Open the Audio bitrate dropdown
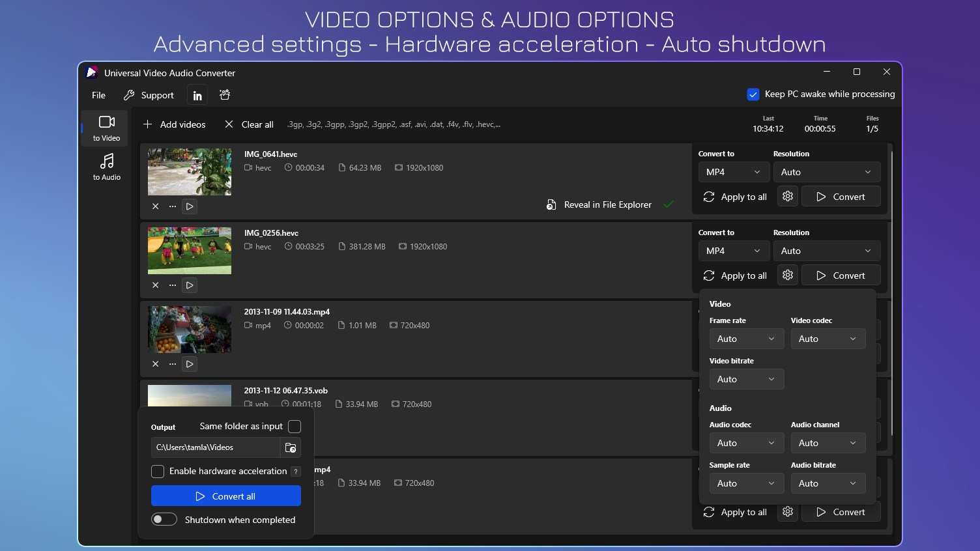 [828, 483]
